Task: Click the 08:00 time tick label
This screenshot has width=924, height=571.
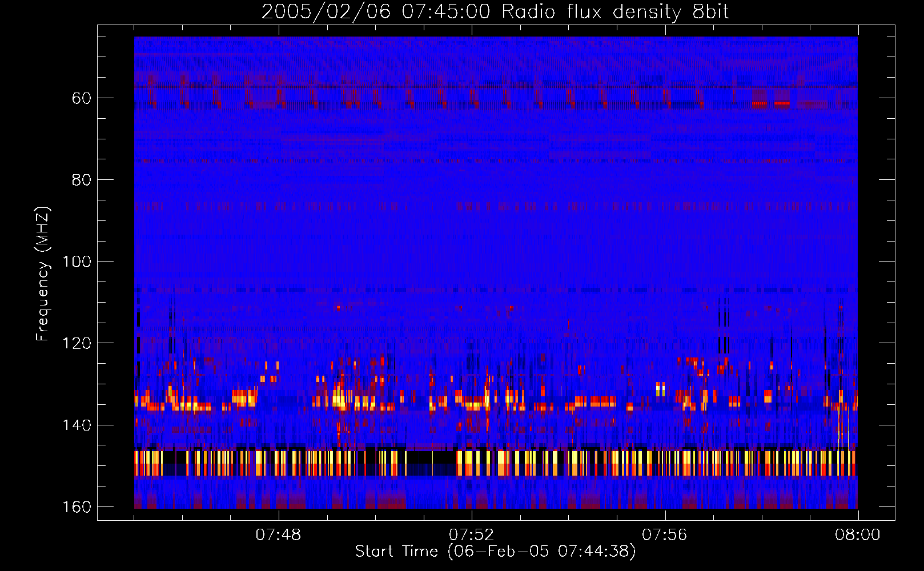Action: click(858, 535)
